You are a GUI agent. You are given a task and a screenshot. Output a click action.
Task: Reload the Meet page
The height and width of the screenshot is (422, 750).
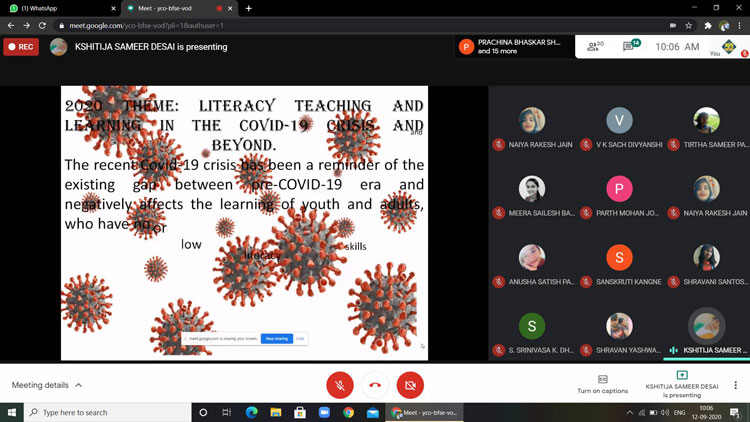coord(42,25)
